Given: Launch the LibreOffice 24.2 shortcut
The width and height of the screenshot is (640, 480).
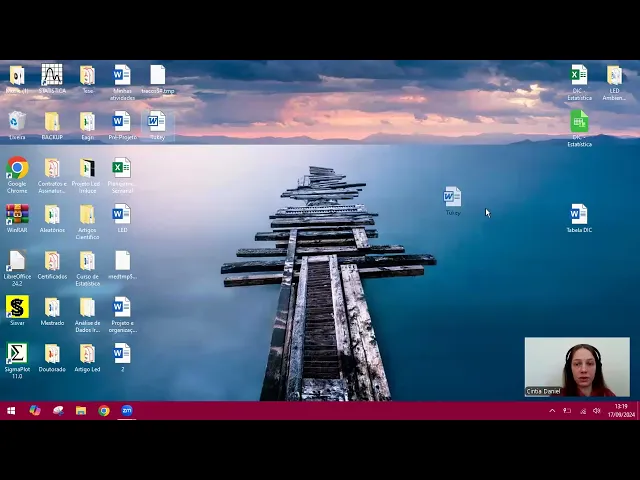Looking at the screenshot, I should pyautogui.click(x=17, y=268).
